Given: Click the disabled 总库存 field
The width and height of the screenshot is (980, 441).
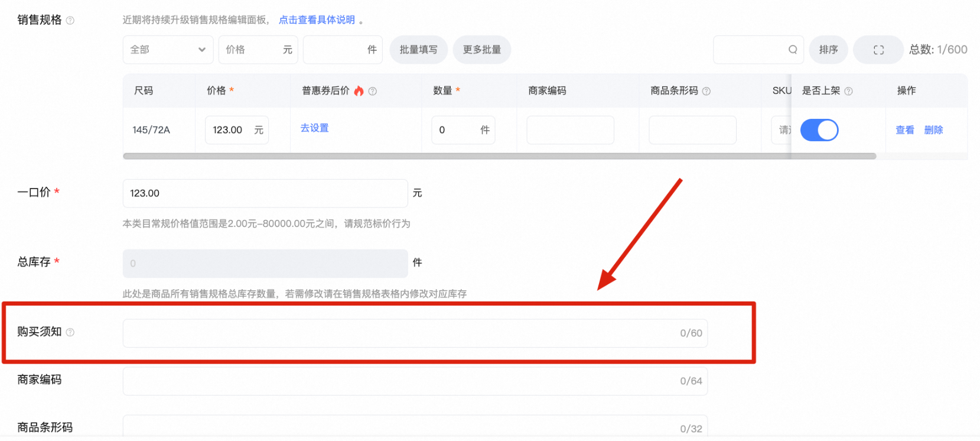Looking at the screenshot, I should [x=265, y=264].
